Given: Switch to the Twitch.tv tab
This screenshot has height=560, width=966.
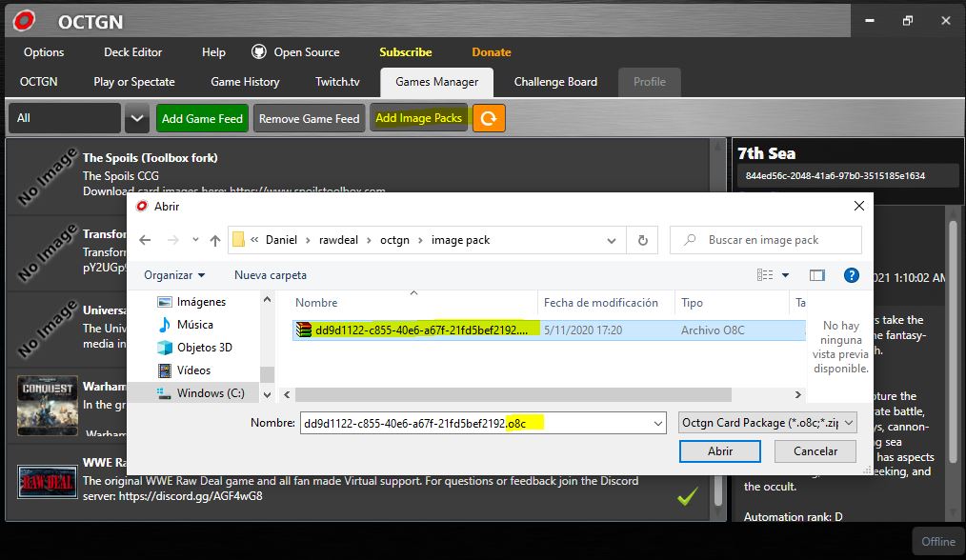Looking at the screenshot, I should click(337, 82).
